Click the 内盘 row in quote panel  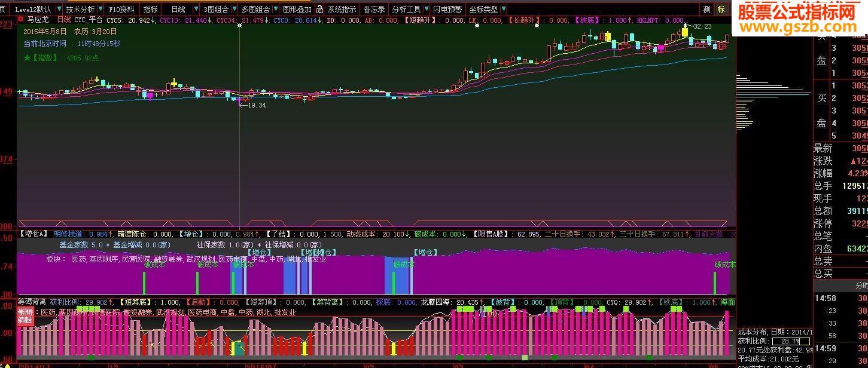[840, 249]
